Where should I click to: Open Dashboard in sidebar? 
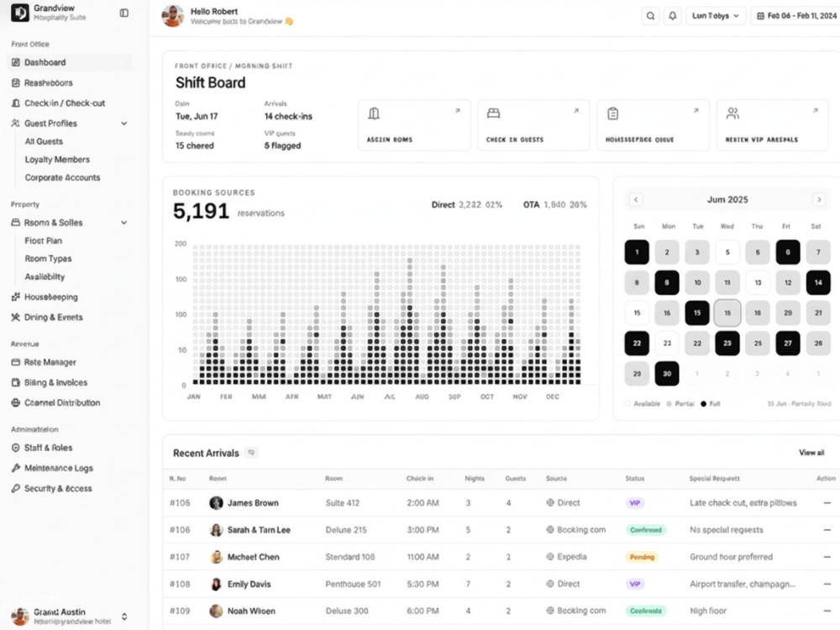coord(71,62)
